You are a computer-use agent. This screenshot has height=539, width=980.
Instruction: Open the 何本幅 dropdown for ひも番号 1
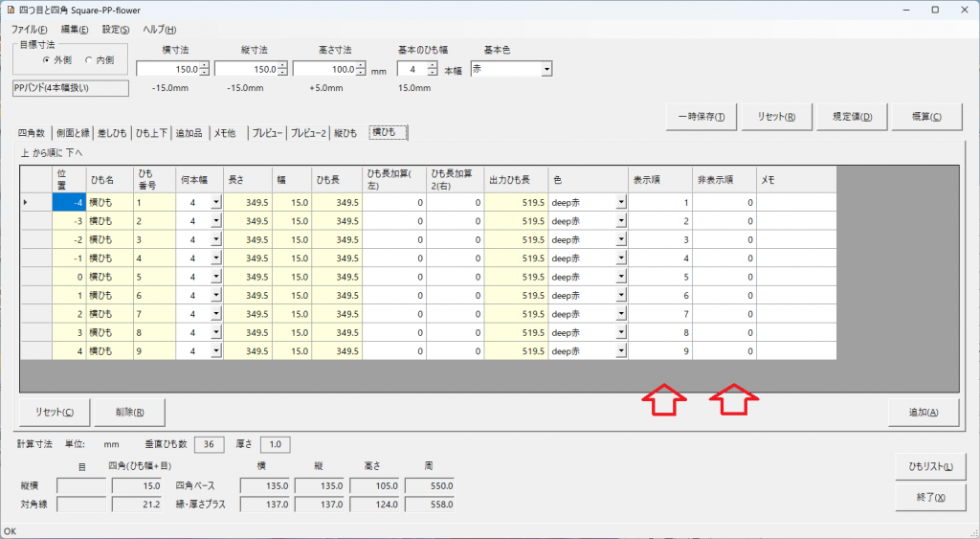coord(215,202)
